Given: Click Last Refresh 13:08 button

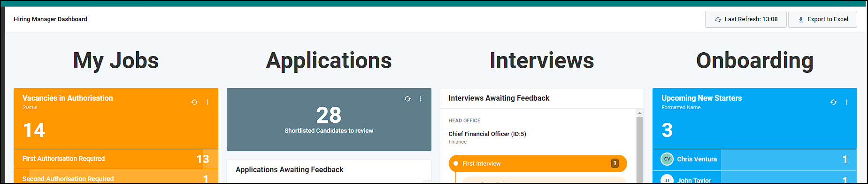Looking at the screenshot, I should click(x=746, y=19).
